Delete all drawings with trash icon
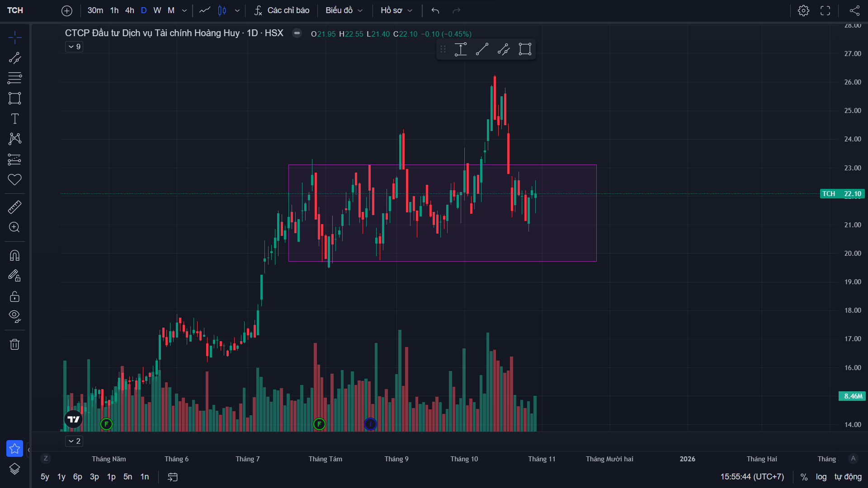This screenshot has width=868, height=488. (x=14, y=345)
